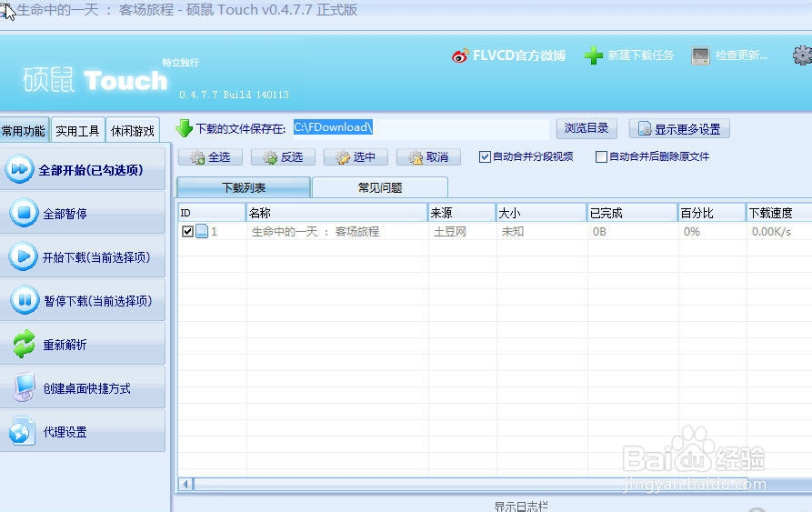Click 代理设置 button label
812x512 pixels.
point(65,431)
